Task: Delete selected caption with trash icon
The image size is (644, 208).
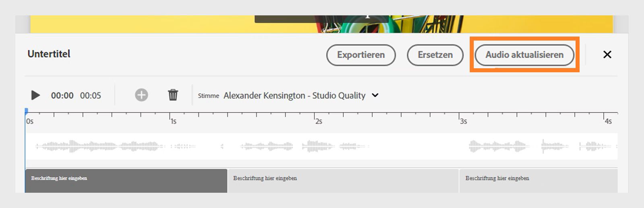Action: (x=173, y=95)
